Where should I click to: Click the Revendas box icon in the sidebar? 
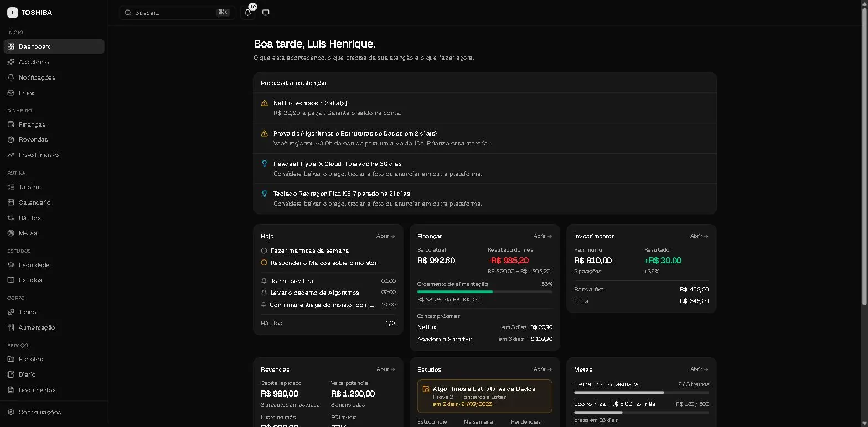pyautogui.click(x=11, y=139)
